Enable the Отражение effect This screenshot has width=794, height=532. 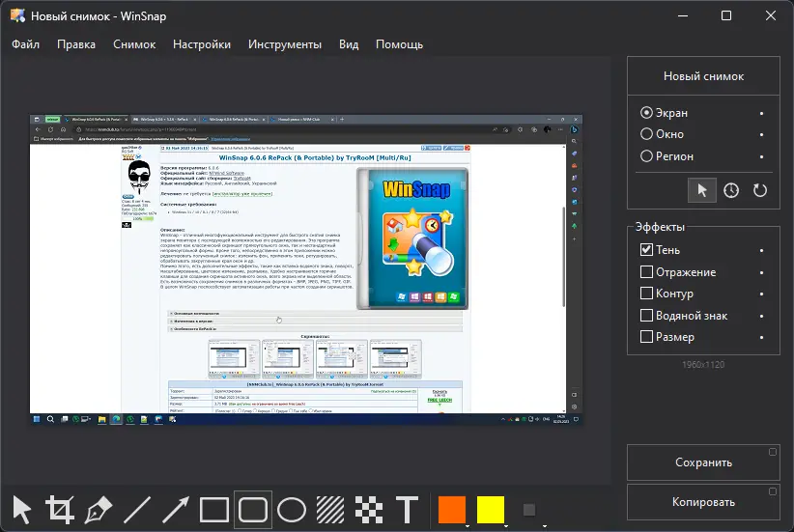[x=678, y=272]
